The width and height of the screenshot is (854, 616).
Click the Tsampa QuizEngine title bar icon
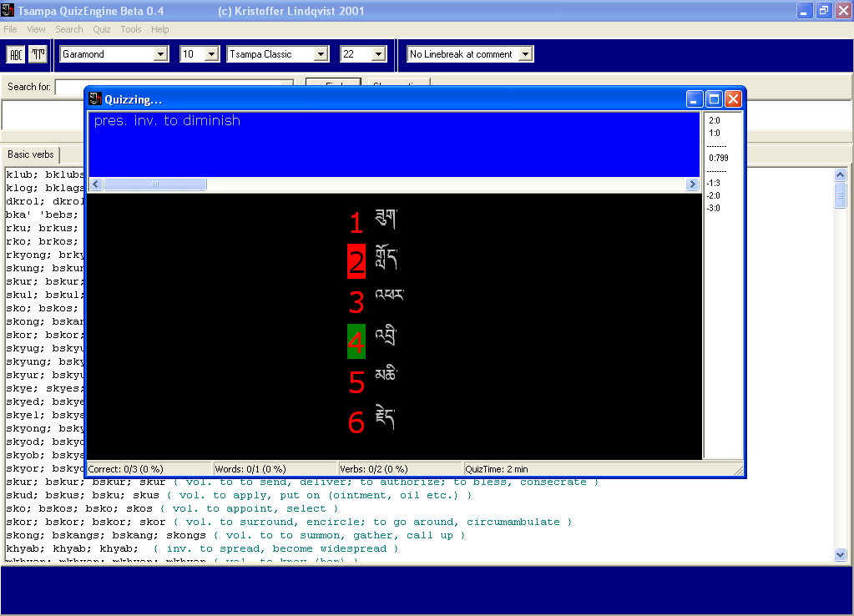[x=8, y=10]
